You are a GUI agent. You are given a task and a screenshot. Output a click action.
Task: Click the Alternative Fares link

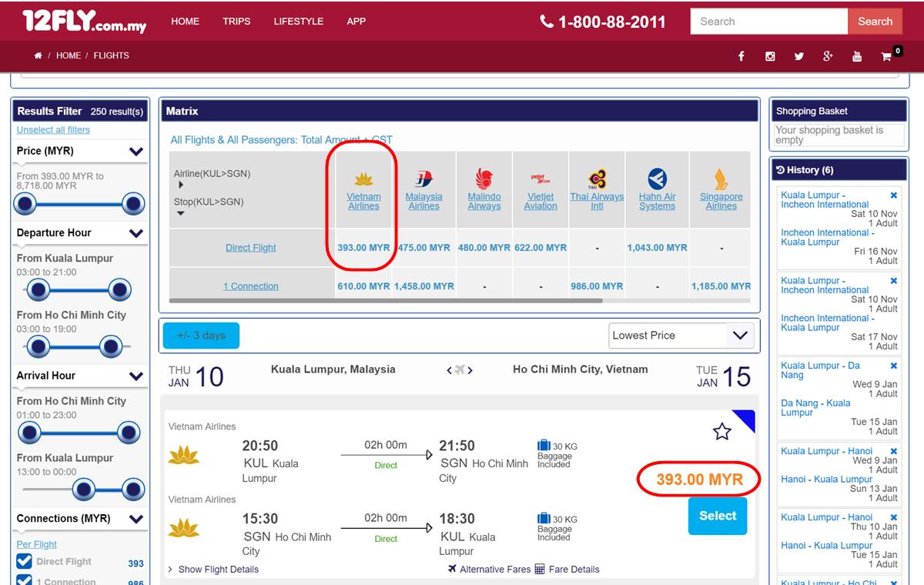489,570
